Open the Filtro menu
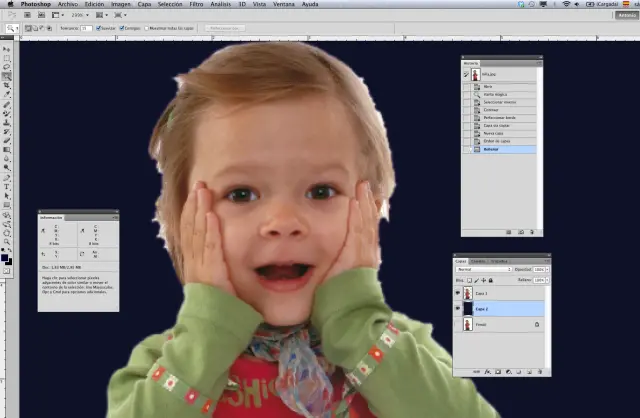 [x=196, y=4]
